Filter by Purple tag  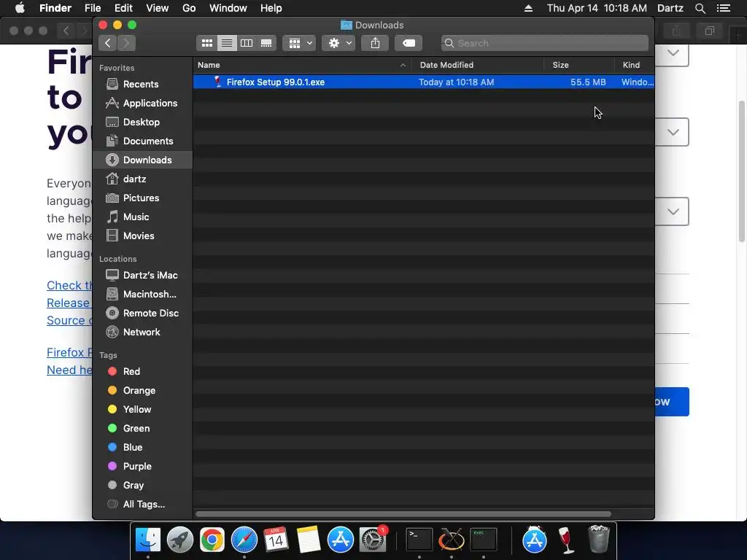[x=142, y=467]
